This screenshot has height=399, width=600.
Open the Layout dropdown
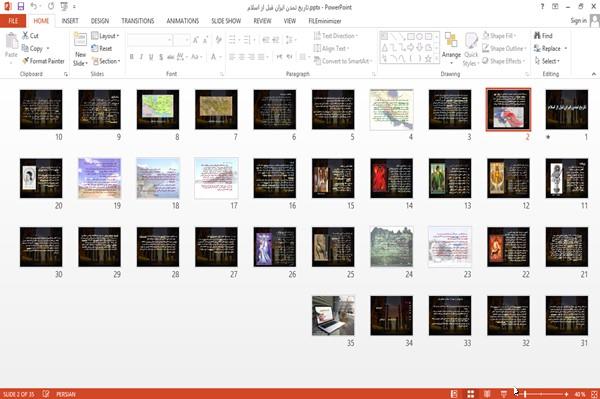105,36
